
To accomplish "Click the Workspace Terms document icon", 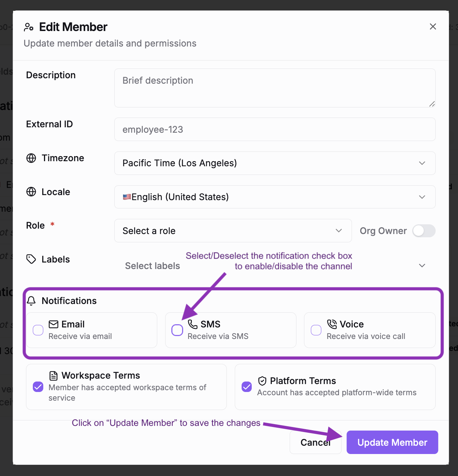I will click(53, 375).
